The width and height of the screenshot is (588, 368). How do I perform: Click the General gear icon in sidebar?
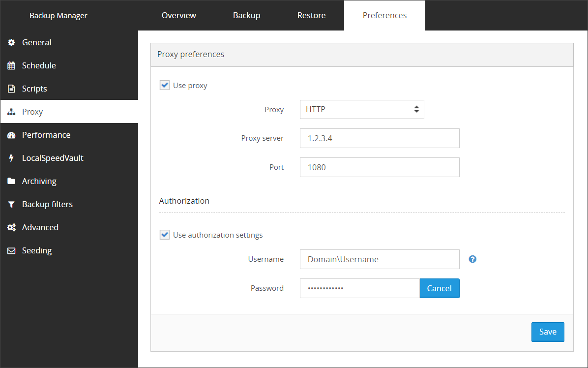tap(11, 43)
